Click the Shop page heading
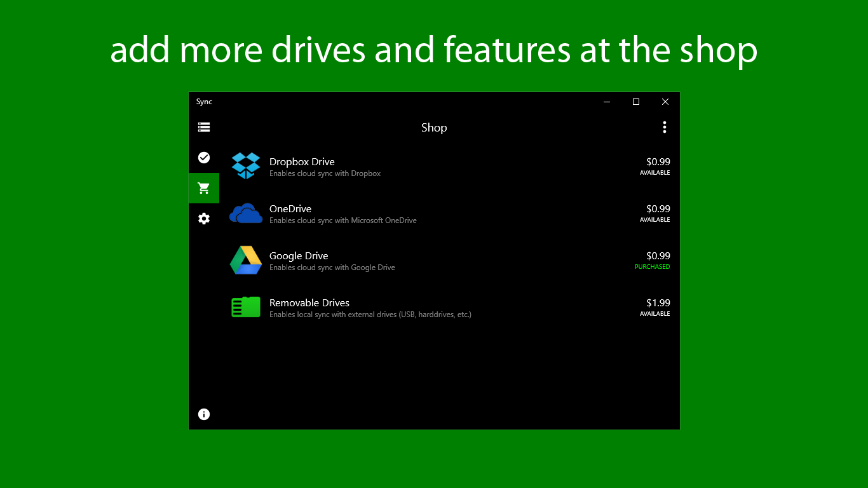868x488 pixels. click(434, 128)
